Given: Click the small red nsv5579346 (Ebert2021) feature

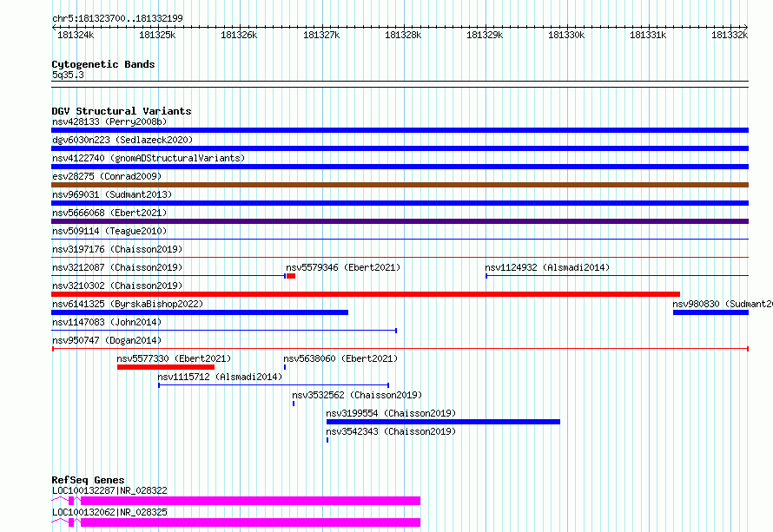Looking at the screenshot, I should pyautogui.click(x=291, y=276).
